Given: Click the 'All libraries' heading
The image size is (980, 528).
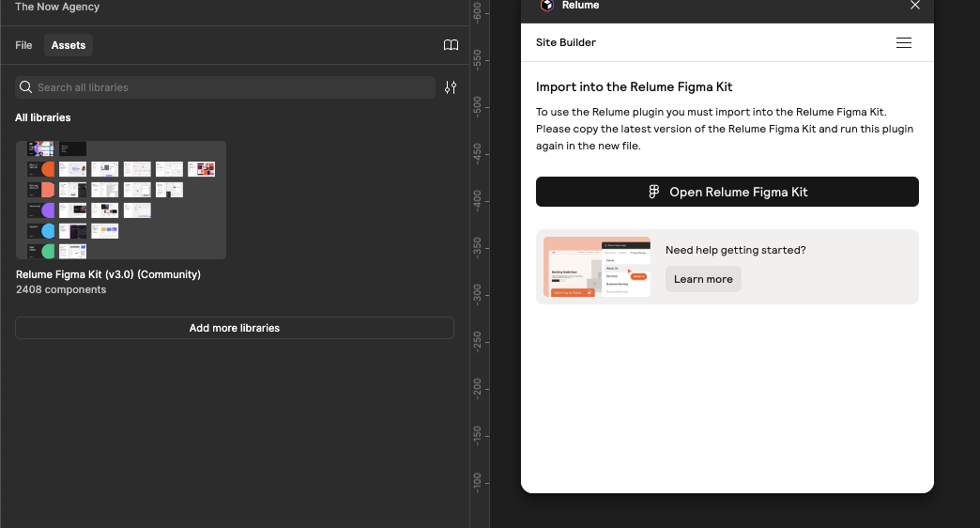Looking at the screenshot, I should [42, 117].
